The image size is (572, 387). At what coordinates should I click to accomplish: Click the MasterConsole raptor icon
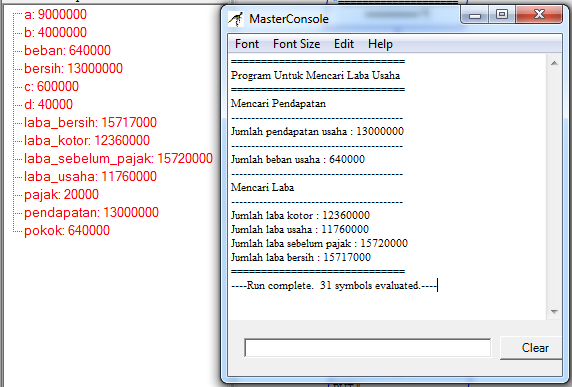coord(236,19)
